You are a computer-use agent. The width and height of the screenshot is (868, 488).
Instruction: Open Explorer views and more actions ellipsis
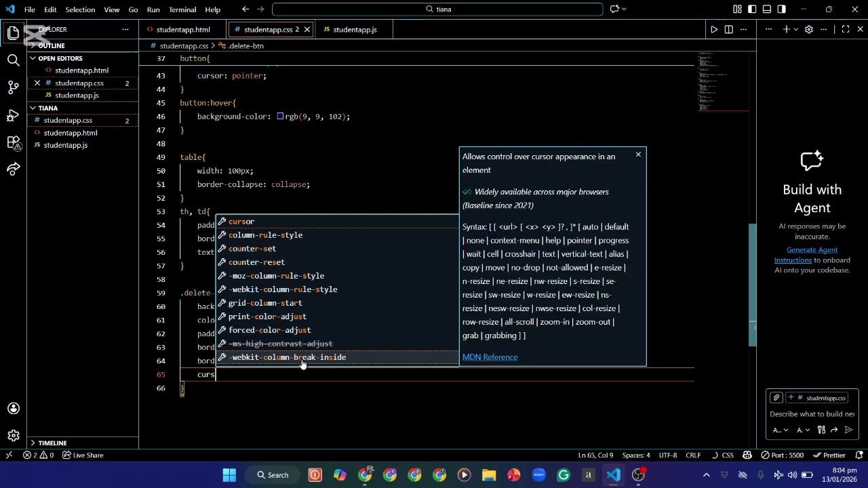tap(125, 29)
